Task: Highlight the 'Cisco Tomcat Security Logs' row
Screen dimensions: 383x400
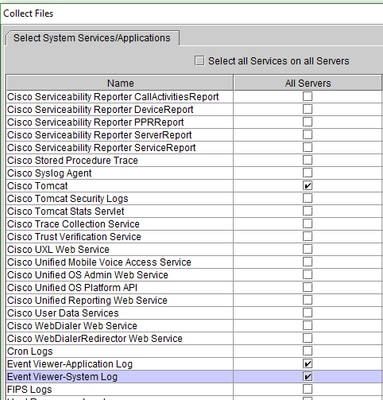Action: (x=68, y=198)
